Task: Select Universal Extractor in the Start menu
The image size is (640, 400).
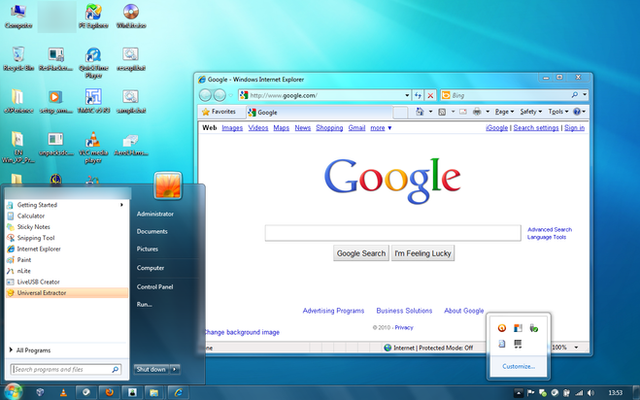Action: pos(67,293)
